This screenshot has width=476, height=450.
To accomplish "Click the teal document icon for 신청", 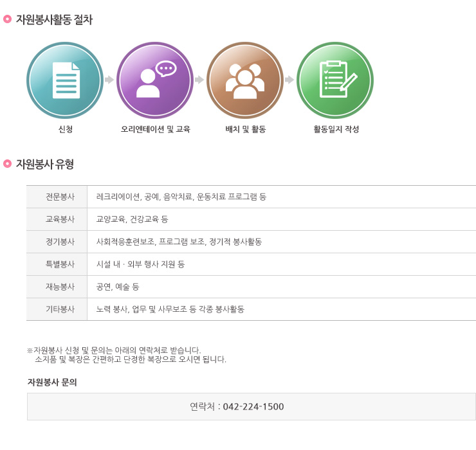I will (x=65, y=80).
